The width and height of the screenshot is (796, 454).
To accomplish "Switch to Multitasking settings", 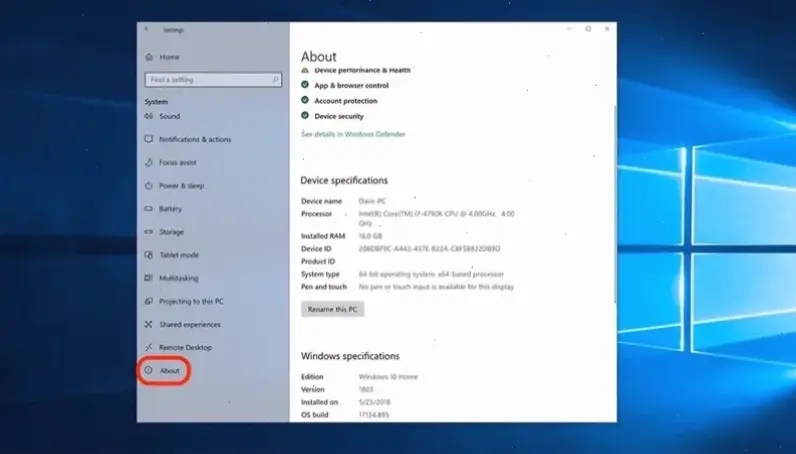I will point(179,278).
